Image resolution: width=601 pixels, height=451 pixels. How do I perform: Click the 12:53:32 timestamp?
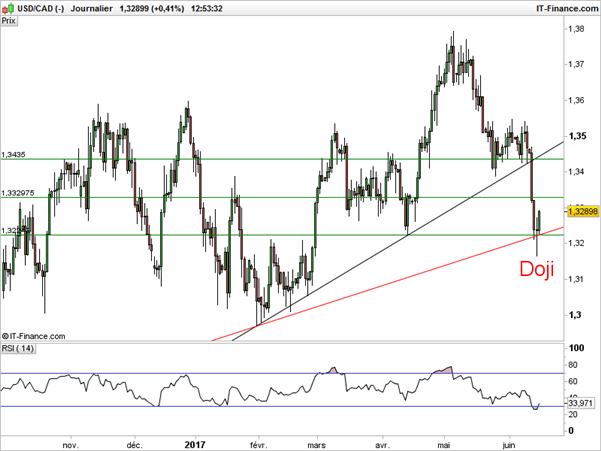(x=207, y=8)
